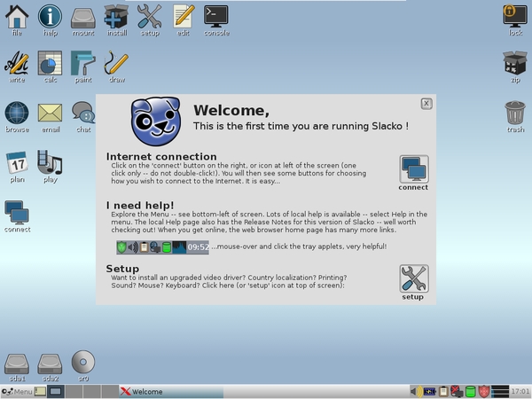The height and width of the screenshot is (399, 532).
Task: Click the disconnected network tray icon
Action: click(x=457, y=392)
